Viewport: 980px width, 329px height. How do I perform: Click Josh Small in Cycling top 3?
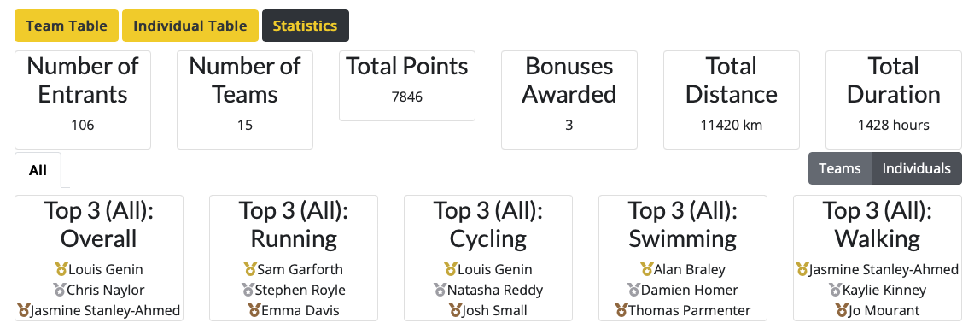[495, 310]
